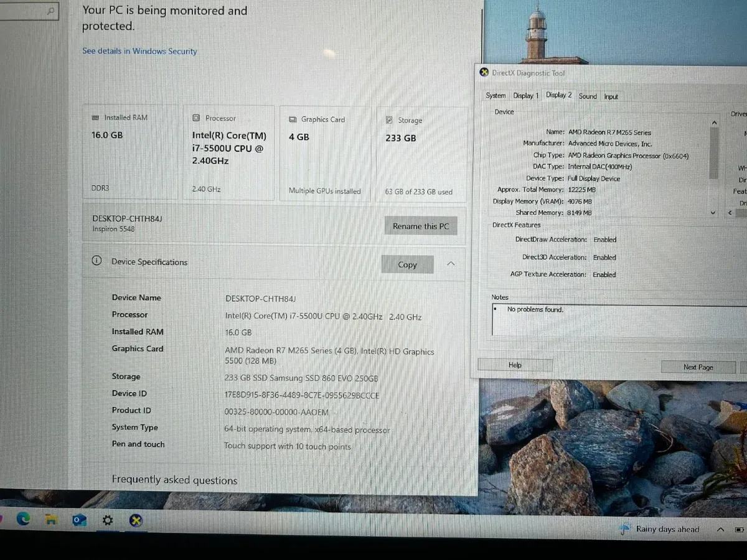Image resolution: width=747 pixels, height=560 pixels.
Task: Select DESKTOP-CHTH84J in Device Name row
Action: pyautogui.click(x=261, y=299)
